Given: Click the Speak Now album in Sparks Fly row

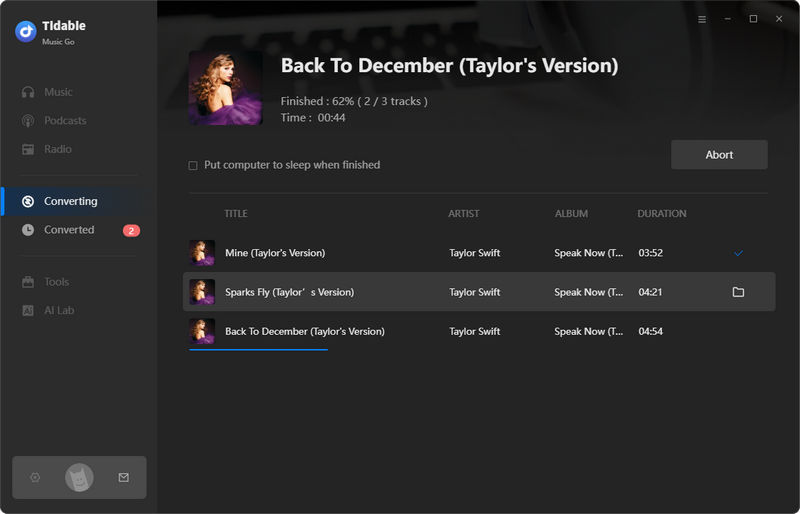Looking at the screenshot, I should click(588, 292).
